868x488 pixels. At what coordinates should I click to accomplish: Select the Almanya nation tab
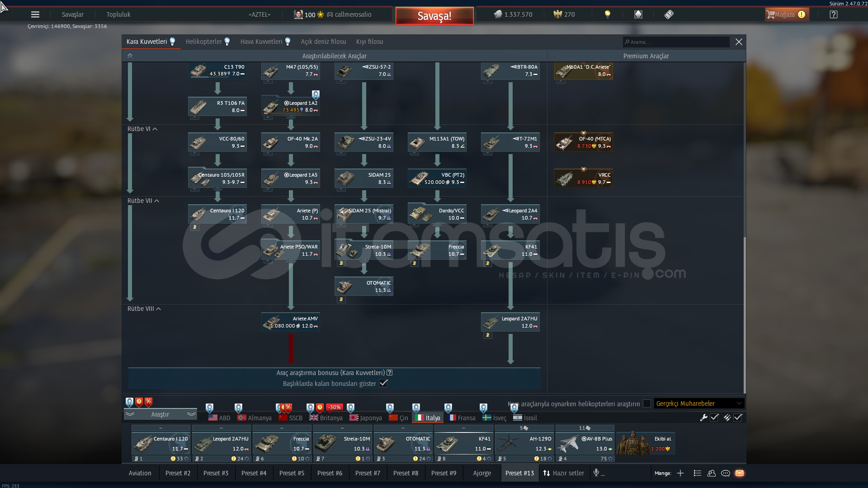(x=255, y=418)
